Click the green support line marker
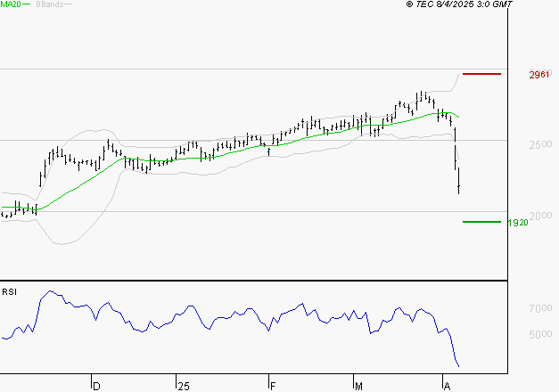Screen dimensions: 559x392 (x=481, y=222)
